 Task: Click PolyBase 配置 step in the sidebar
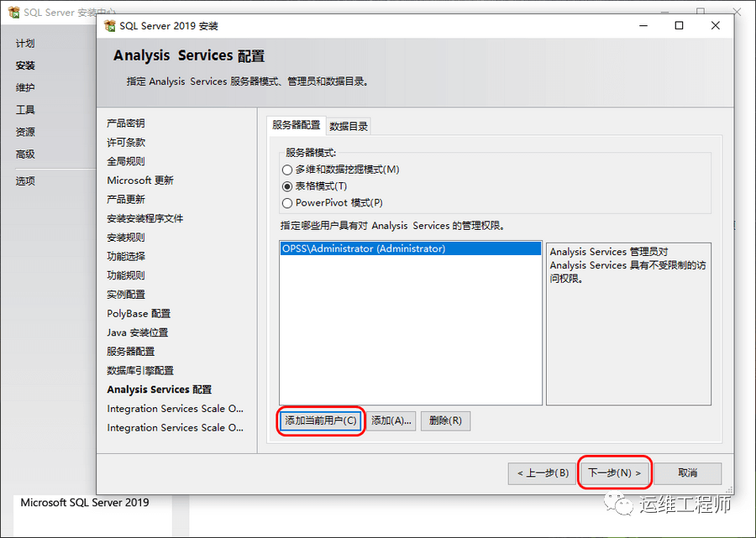pos(139,314)
